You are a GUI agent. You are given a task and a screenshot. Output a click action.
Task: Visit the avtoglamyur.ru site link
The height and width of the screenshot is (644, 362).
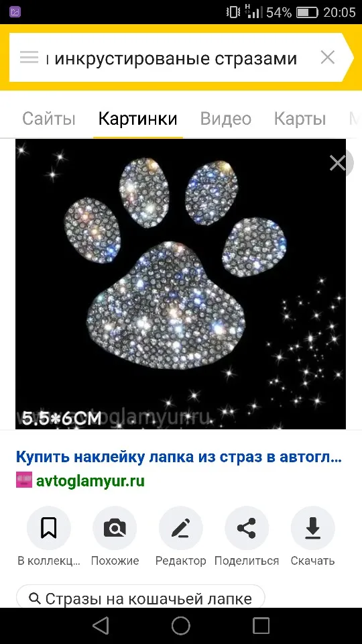(90, 480)
